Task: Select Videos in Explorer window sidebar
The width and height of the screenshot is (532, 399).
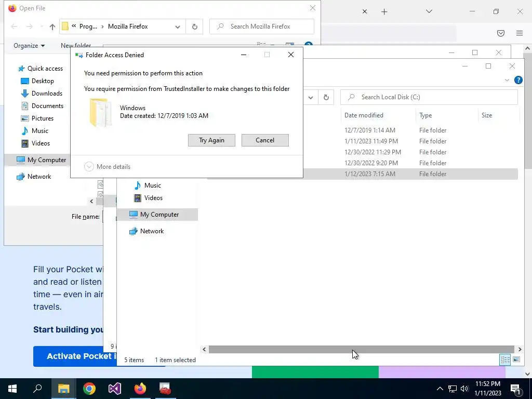Action: coord(148,198)
